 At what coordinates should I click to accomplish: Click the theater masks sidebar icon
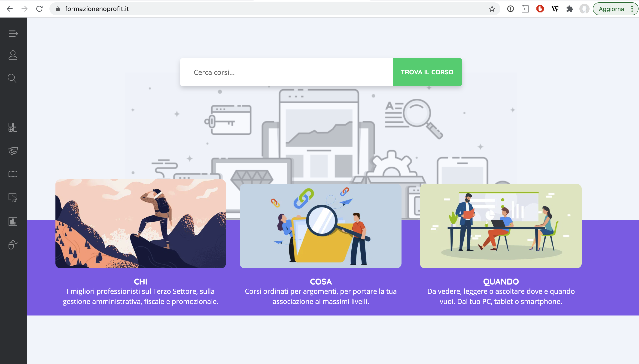click(x=13, y=151)
